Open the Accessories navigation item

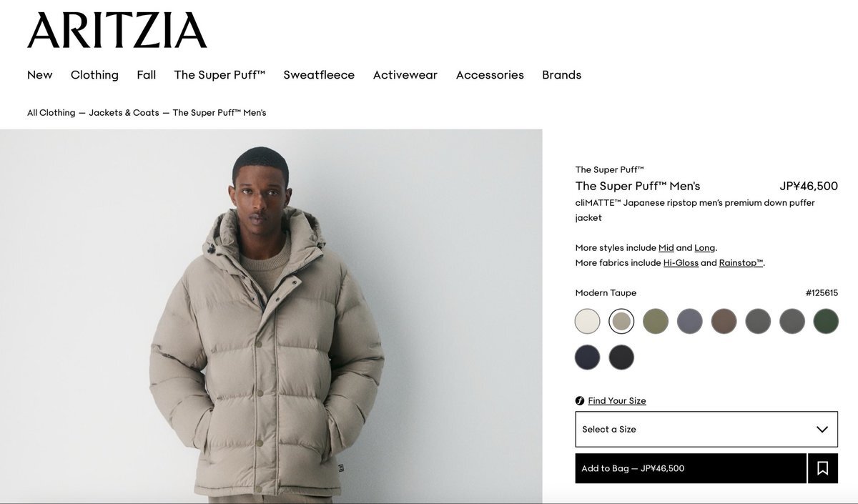(490, 75)
